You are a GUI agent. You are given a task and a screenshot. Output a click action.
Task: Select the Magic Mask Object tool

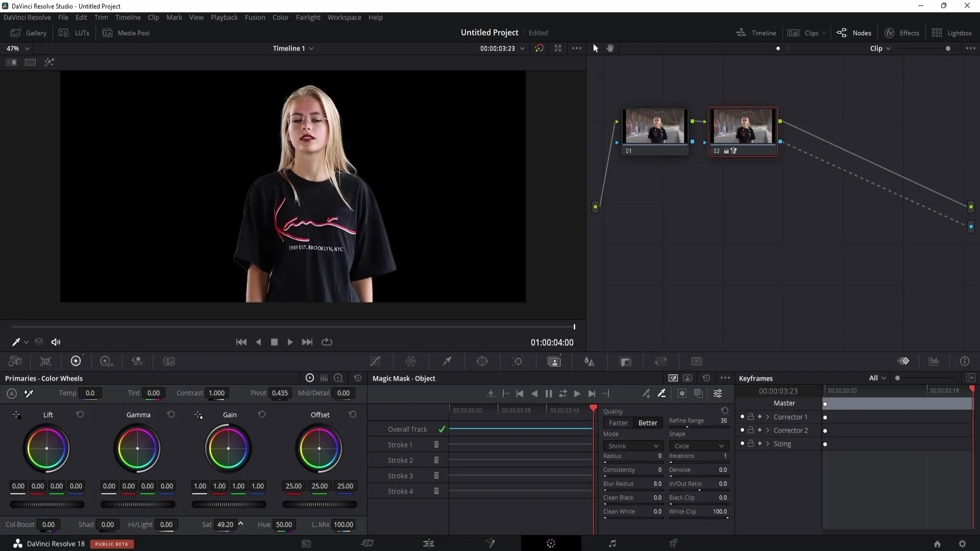point(554,361)
